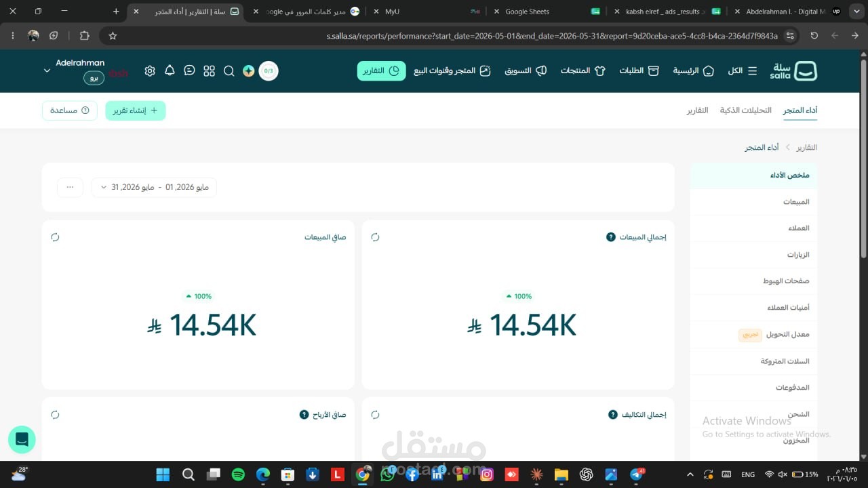Open المدفوعات in the sidebar

click(x=754, y=388)
